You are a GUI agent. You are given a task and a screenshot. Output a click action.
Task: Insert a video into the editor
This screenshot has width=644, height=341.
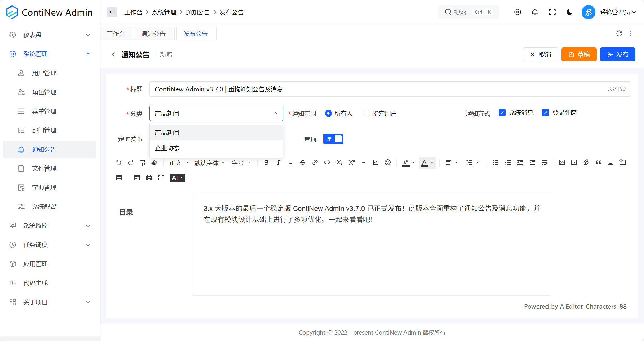pyautogui.click(x=574, y=163)
